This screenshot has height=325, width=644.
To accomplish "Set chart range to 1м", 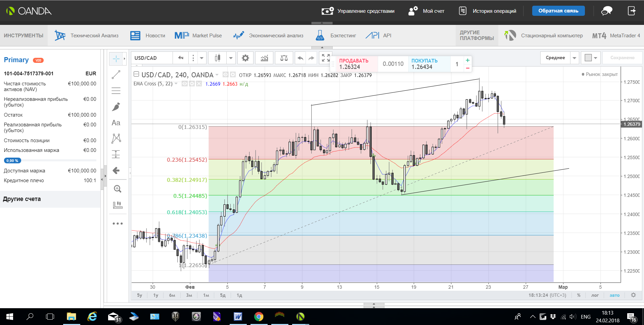I will [x=206, y=295].
